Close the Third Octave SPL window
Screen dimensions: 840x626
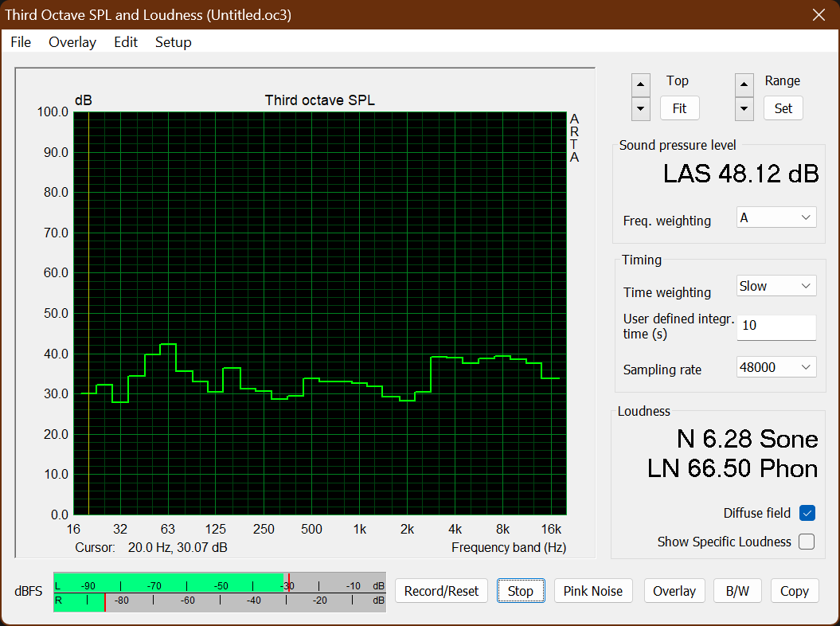819,14
